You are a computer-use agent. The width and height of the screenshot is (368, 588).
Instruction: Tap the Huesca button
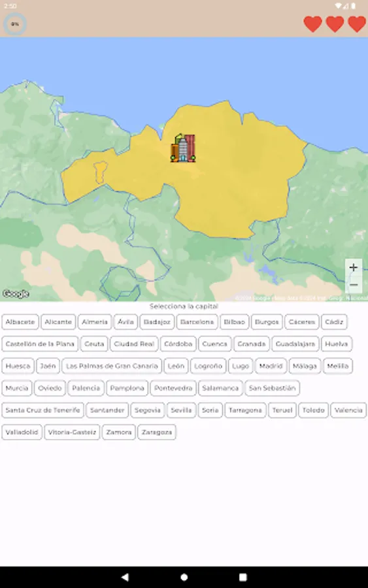coord(18,366)
